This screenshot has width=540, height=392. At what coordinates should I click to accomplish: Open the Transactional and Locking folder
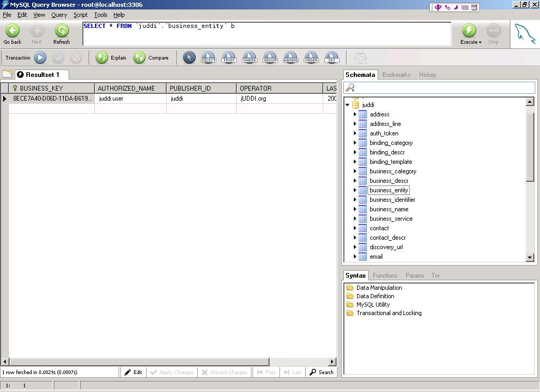coord(389,313)
